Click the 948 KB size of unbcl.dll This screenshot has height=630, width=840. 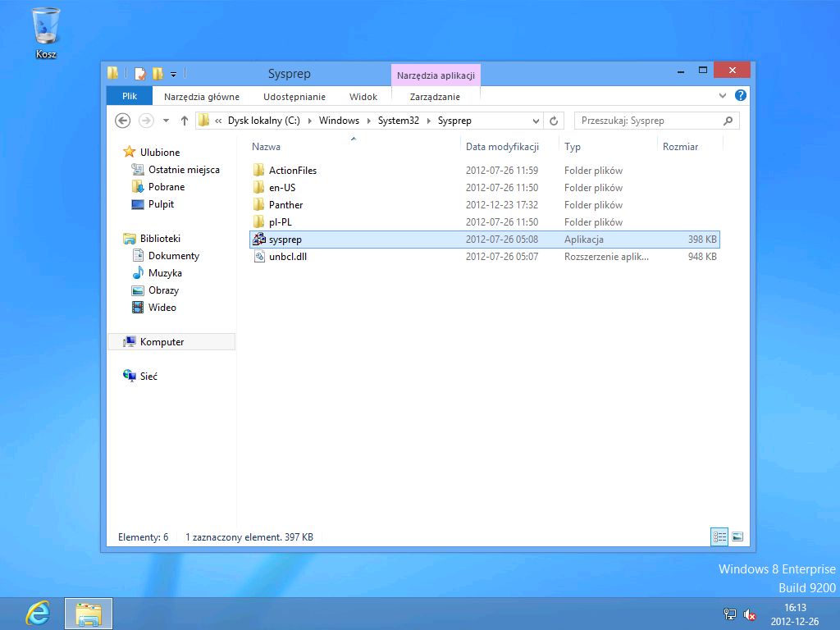702,257
